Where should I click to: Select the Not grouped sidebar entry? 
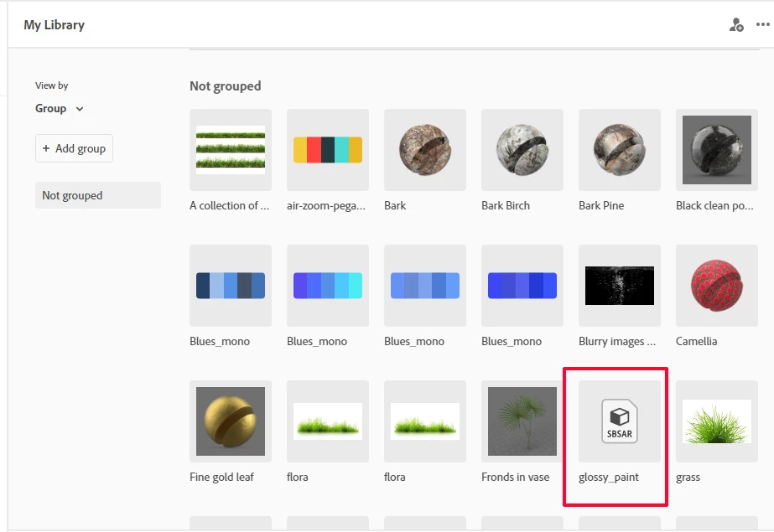[98, 195]
